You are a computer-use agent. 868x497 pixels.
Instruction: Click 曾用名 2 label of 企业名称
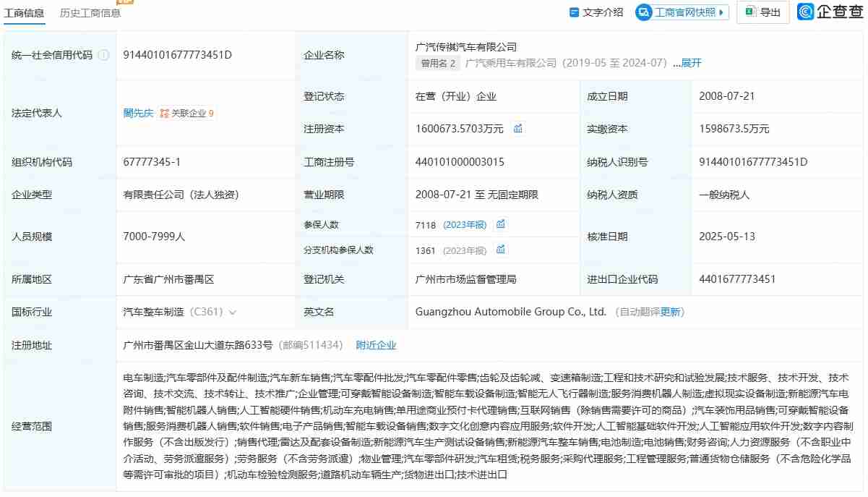click(439, 64)
